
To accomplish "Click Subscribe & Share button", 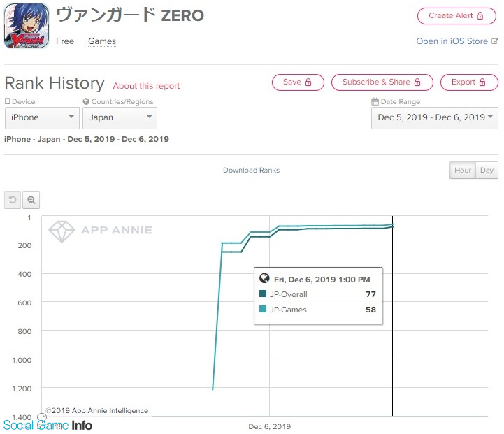I will (x=382, y=82).
